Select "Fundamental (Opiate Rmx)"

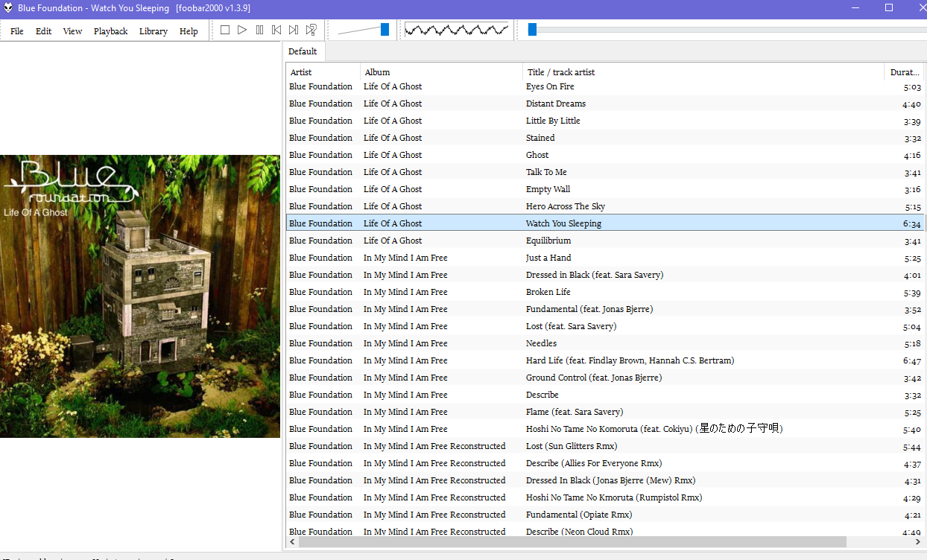[x=579, y=515]
